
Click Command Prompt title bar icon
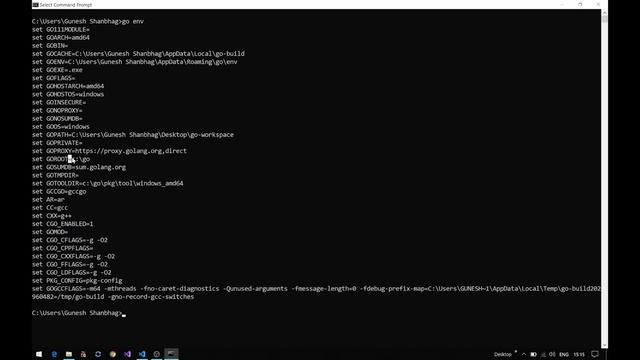[x=36, y=5]
